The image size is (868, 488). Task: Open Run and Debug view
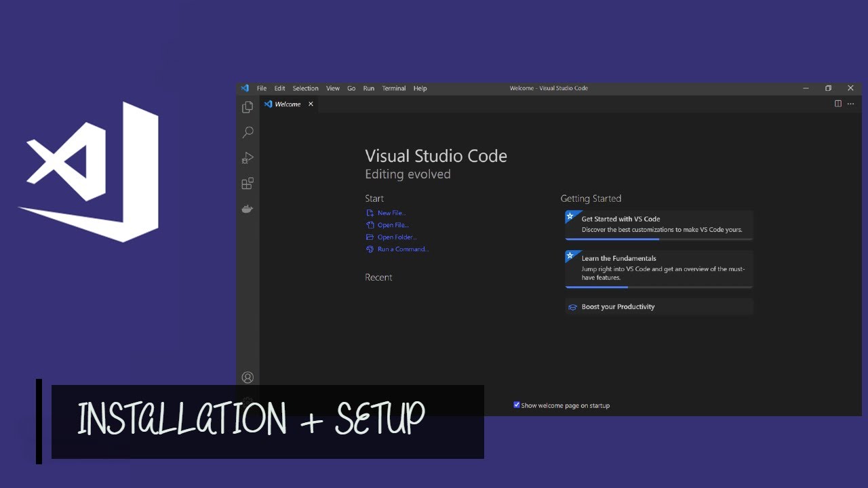[248, 158]
